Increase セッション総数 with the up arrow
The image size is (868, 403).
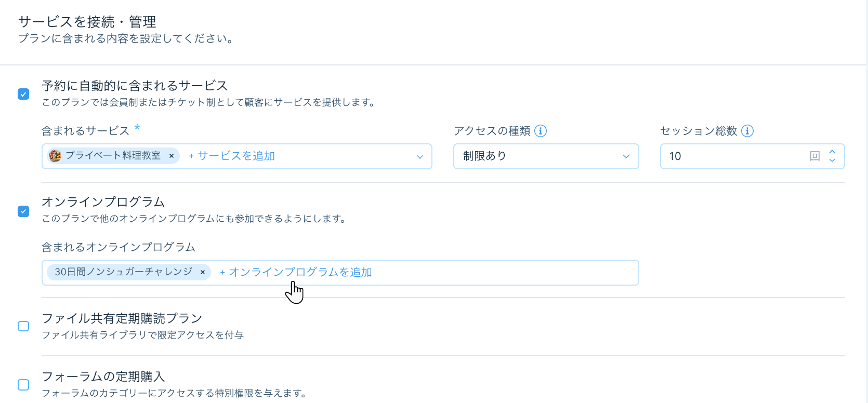point(832,152)
